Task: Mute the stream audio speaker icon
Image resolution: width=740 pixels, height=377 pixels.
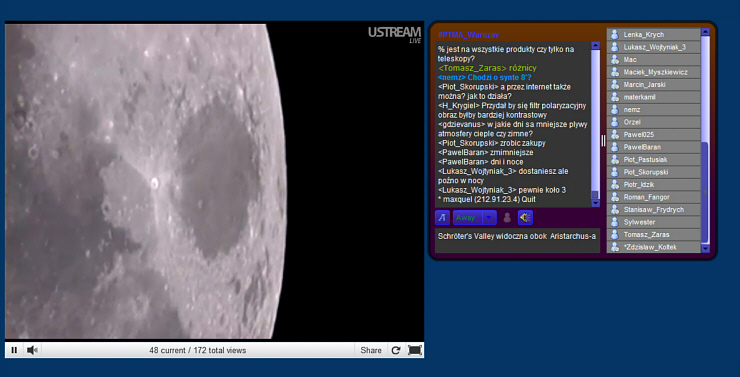Action: click(32, 350)
